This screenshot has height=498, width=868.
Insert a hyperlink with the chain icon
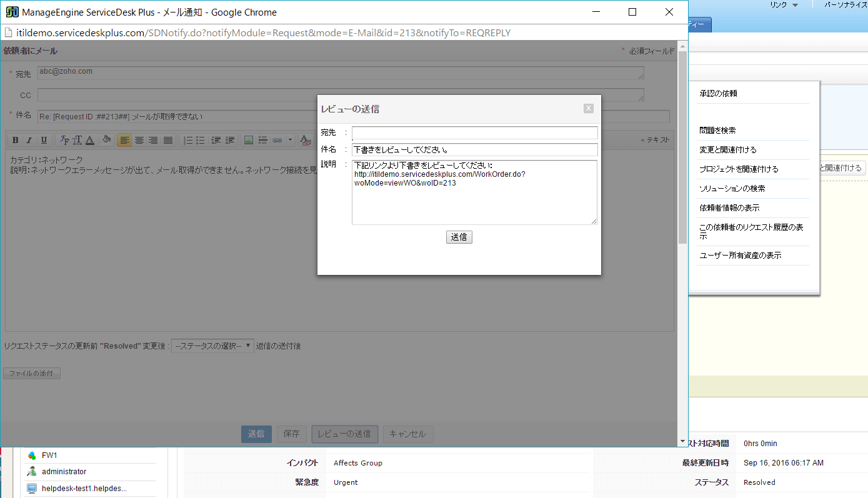tap(277, 140)
